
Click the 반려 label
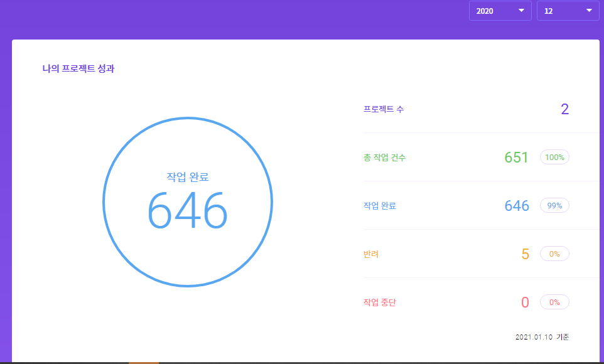[371, 254]
